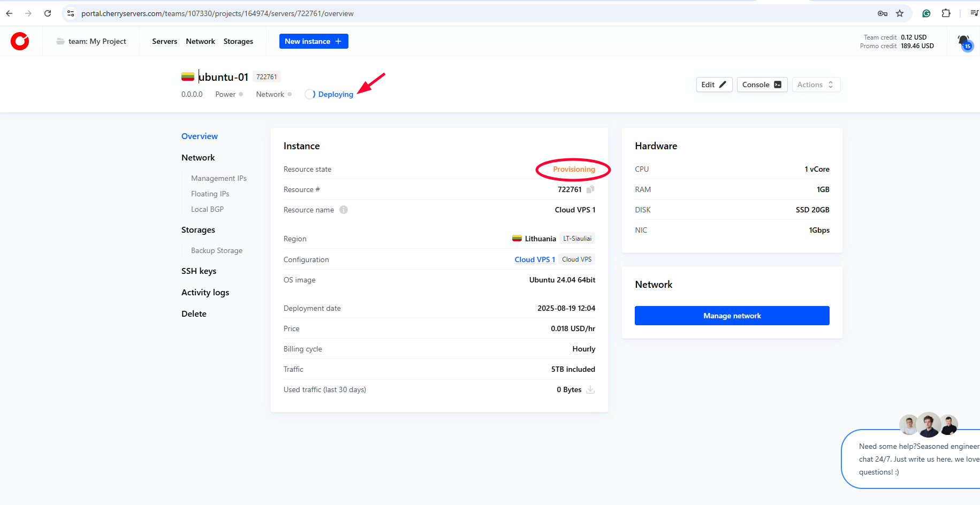Click the Cherry Servers logo
The height and width of the screenshot is (505, 980).
point(20,41)
